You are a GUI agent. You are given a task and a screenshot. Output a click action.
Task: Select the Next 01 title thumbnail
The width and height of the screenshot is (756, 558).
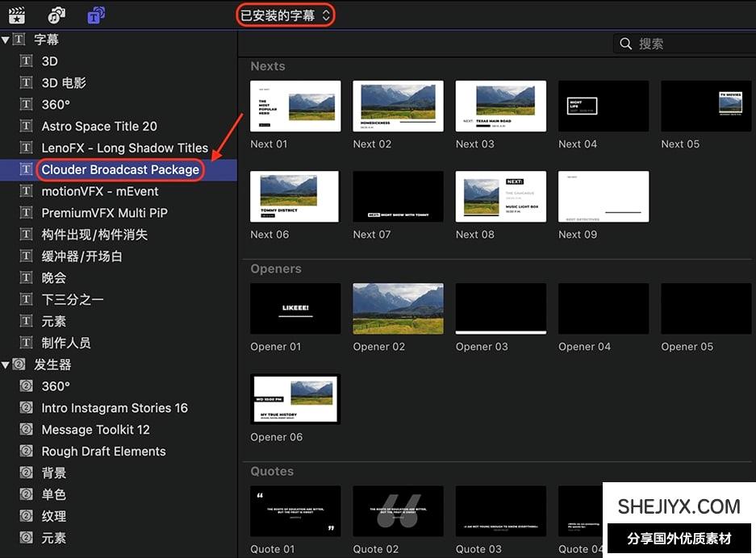(295, 106)
